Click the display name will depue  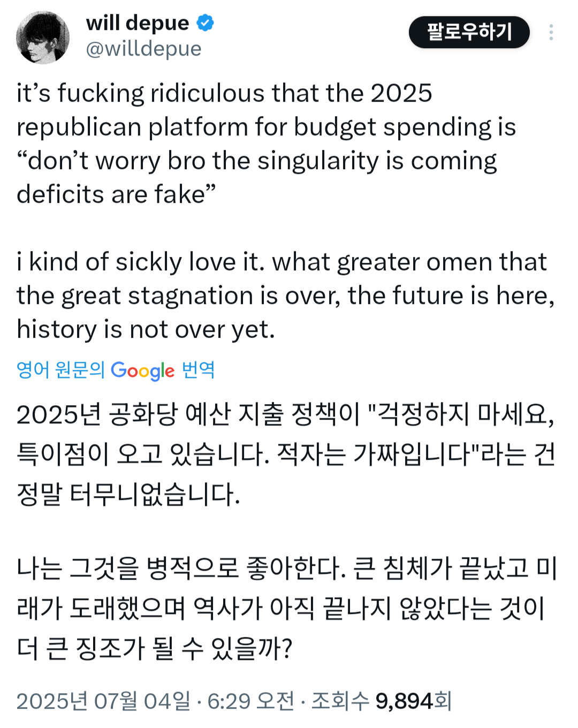[138, 23]
